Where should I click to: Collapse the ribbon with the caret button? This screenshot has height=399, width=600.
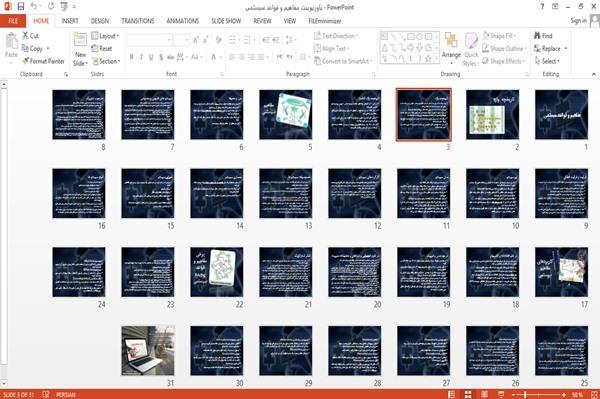(x=593, y=74)
